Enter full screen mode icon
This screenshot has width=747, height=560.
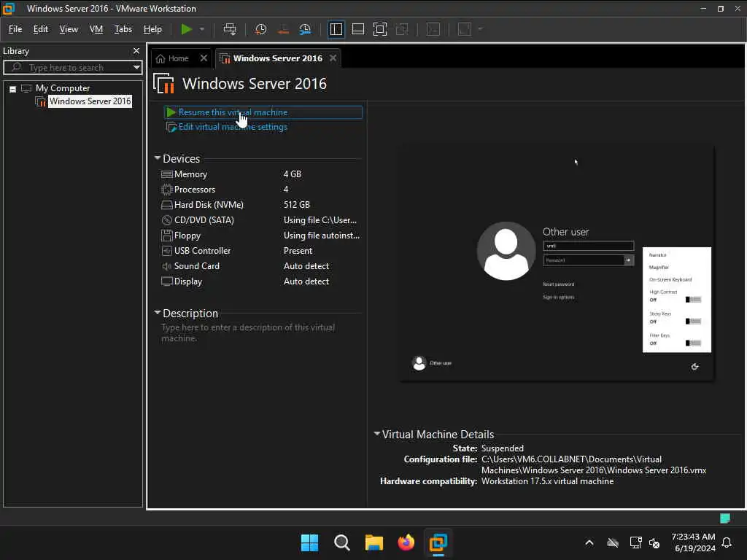point(379,29)
